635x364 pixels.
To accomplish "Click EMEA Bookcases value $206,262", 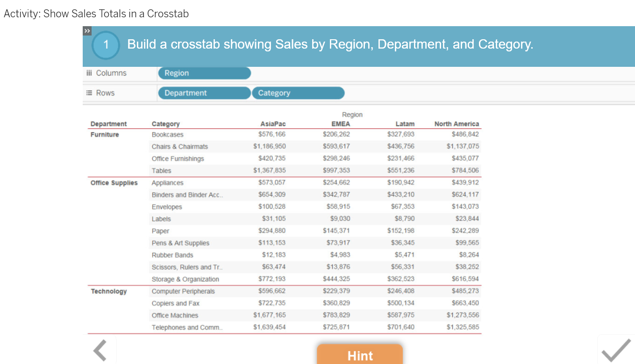I will point(336,135).
